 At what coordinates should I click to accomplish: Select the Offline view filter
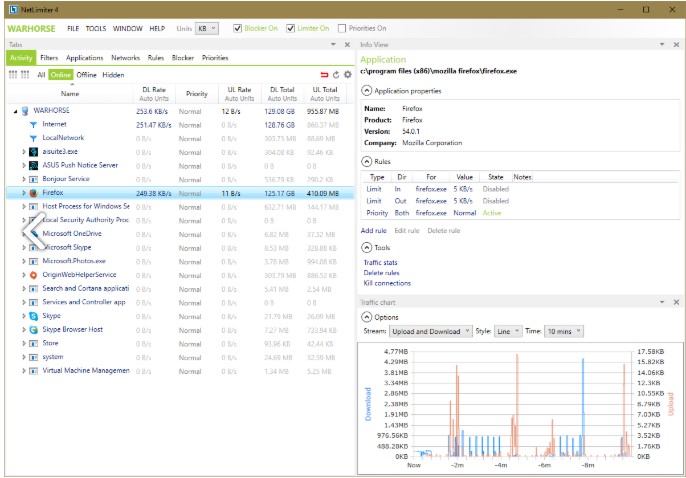coord(86,74)
